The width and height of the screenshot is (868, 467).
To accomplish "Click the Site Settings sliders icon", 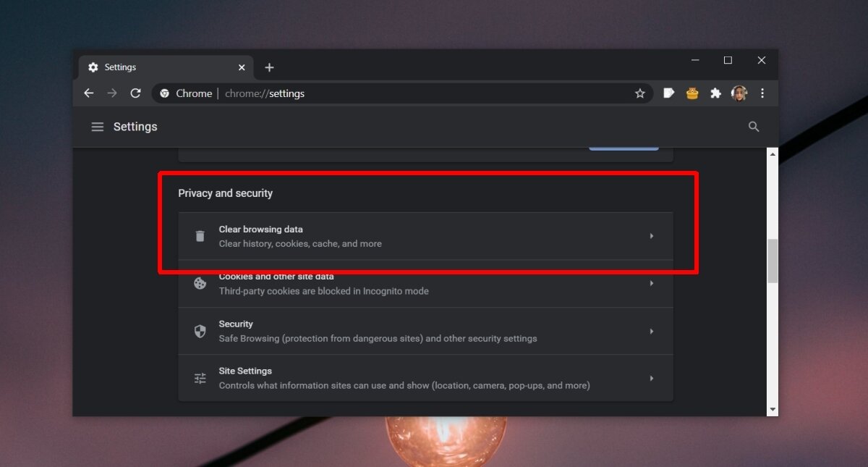I will coord(200,377).
